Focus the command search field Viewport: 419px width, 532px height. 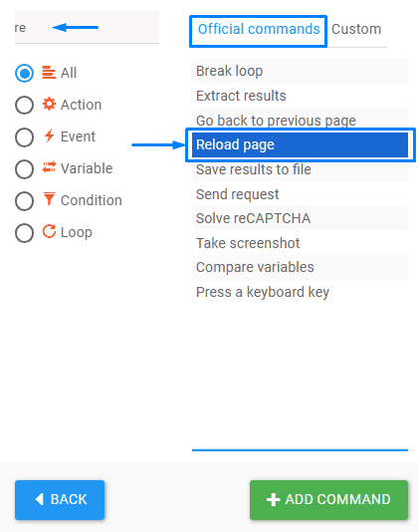[x=87, y=27]
